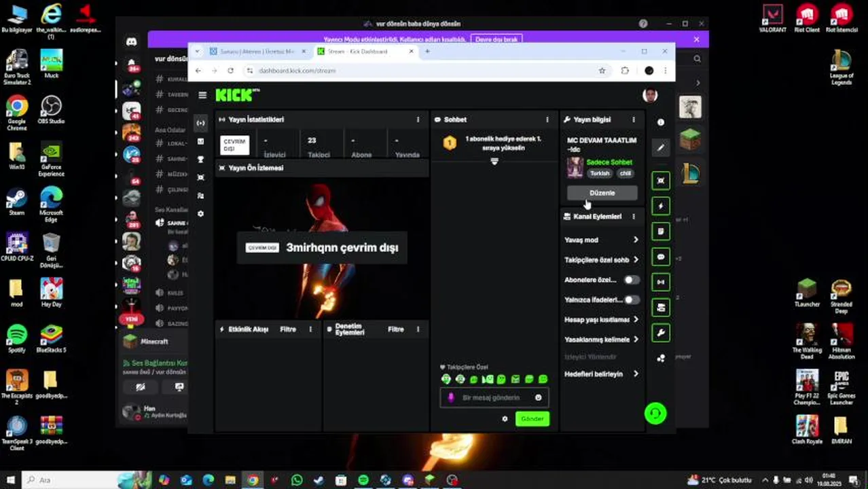
Task: Open the settings gear in Kick sidebar
Action: (200, 213)
